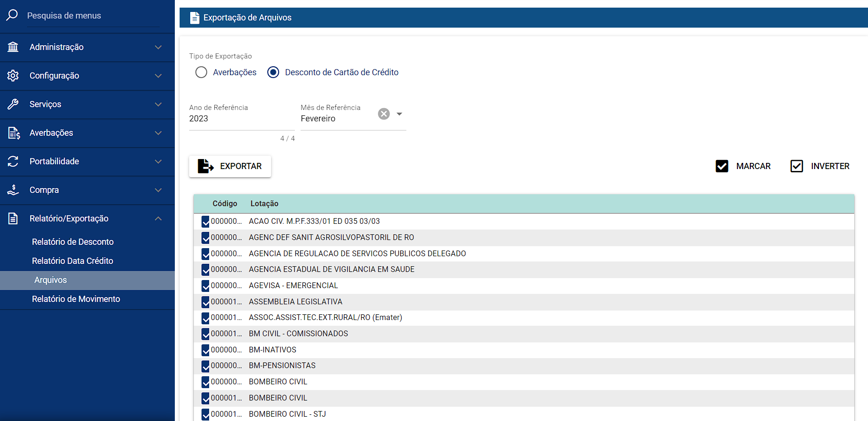Click the AGEVISA - EMERGENCIAL lotação text
The image size is (868, 421).
[293, 286]
